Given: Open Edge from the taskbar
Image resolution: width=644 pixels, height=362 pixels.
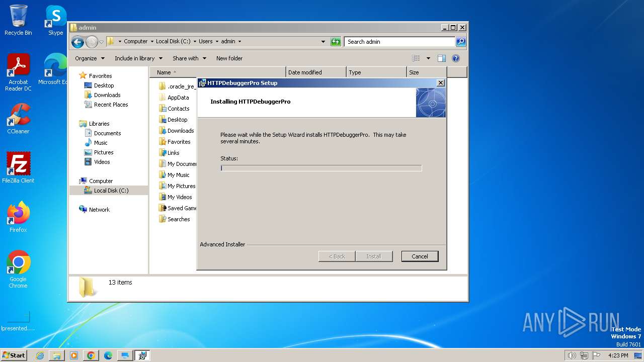Looking at the screenshot, I should 108,355.
